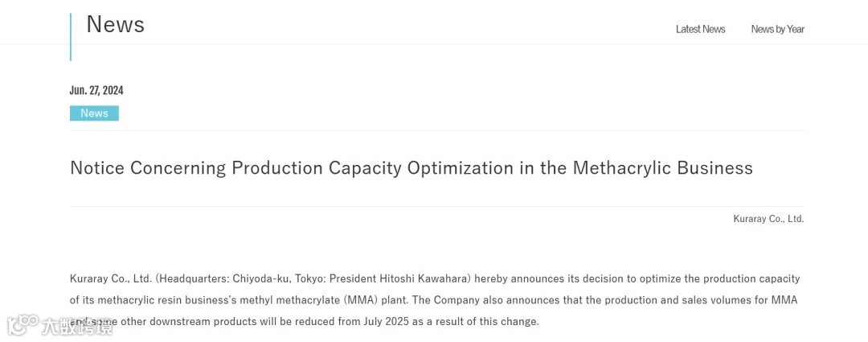This screenshot has width=868, height=342.
Task: Click the teal vertical accent bar beside News
Action: pos(71,36)
